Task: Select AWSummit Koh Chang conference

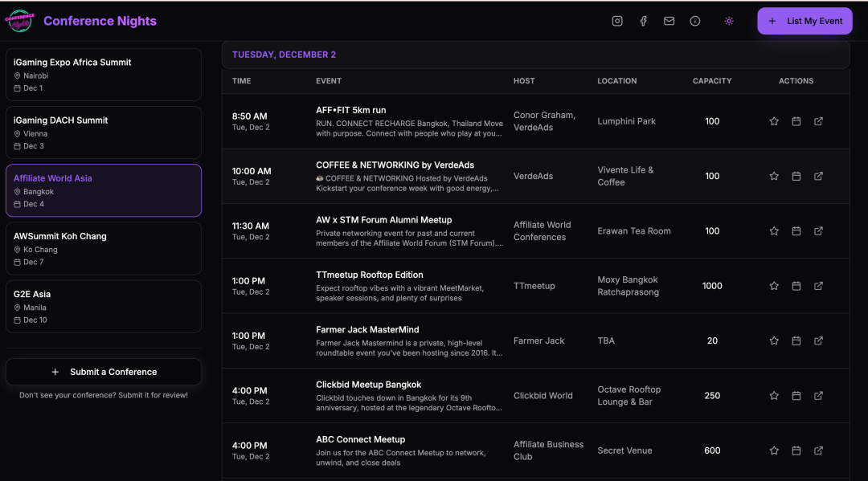Action: click(104, 248)
